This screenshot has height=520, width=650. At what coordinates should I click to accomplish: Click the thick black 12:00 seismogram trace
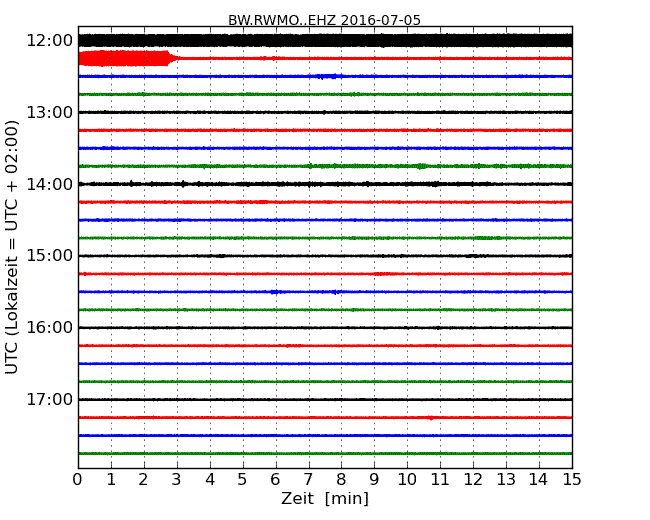[325, 41]
